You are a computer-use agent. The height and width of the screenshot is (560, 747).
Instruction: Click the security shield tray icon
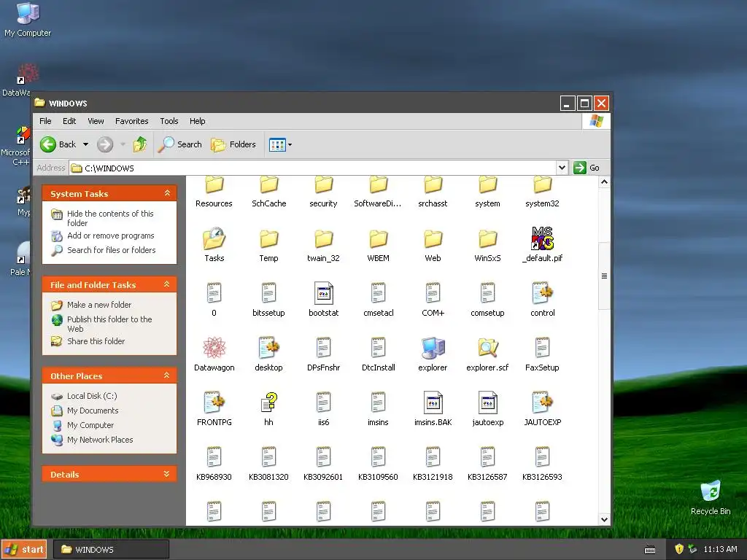(679, 549)
